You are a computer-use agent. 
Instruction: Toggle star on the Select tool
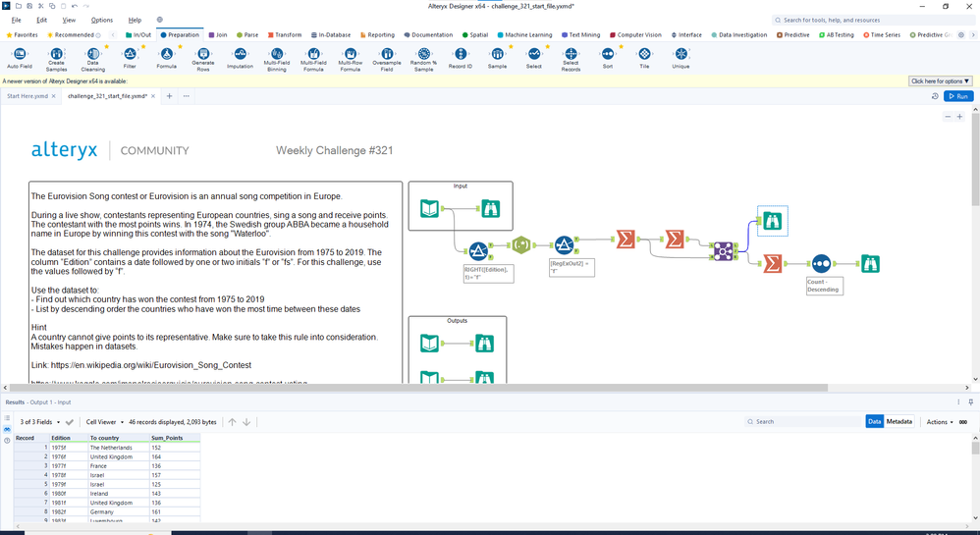[548, 47]
